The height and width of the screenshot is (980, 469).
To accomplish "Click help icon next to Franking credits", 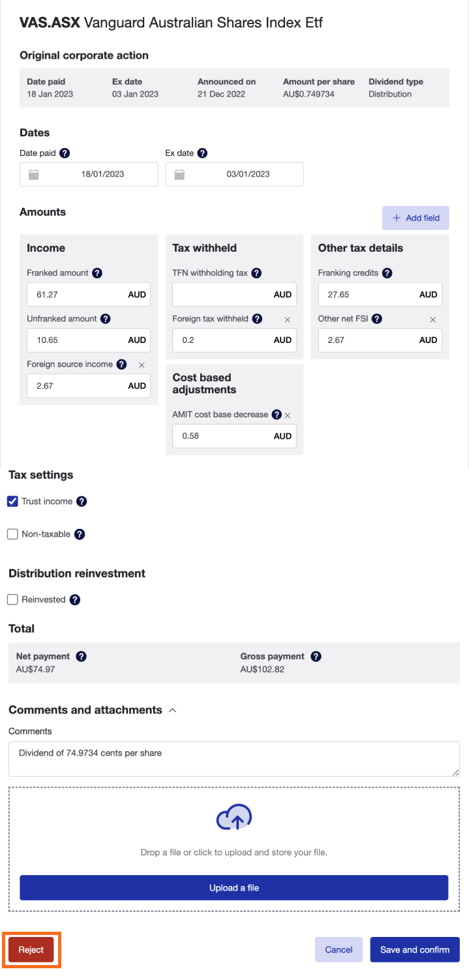I will click(x=387, y=273).
